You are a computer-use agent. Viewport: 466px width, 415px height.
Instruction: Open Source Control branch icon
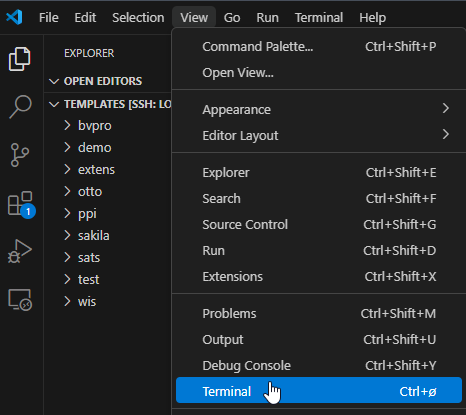click(20, 155)
